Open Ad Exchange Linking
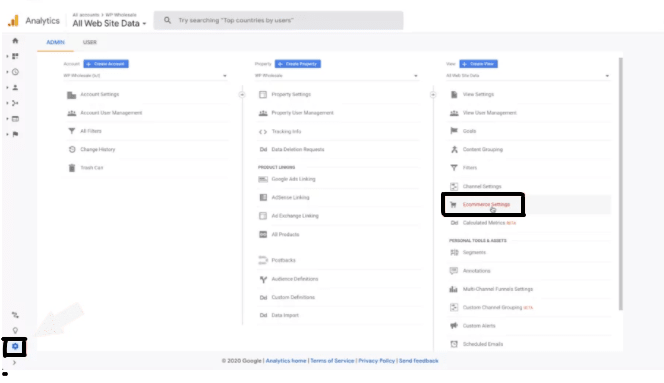664x383 pixels. click(x=295, y=216)
